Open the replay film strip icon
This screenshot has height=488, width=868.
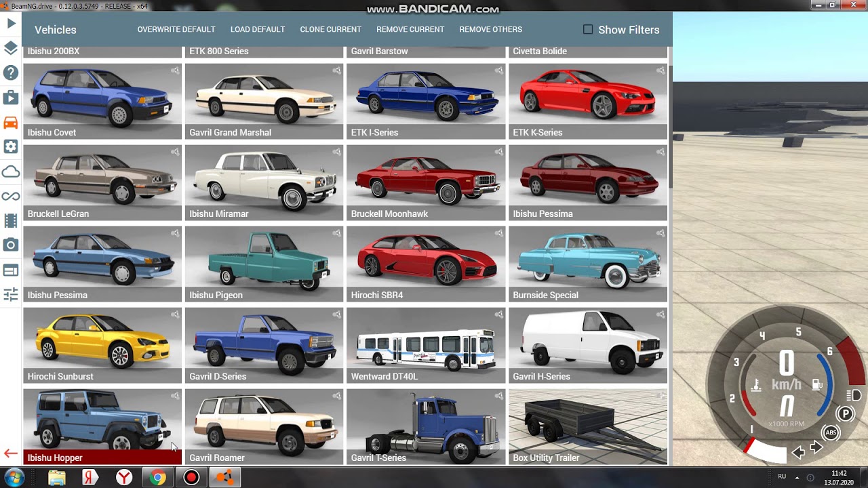pos(11,220)
